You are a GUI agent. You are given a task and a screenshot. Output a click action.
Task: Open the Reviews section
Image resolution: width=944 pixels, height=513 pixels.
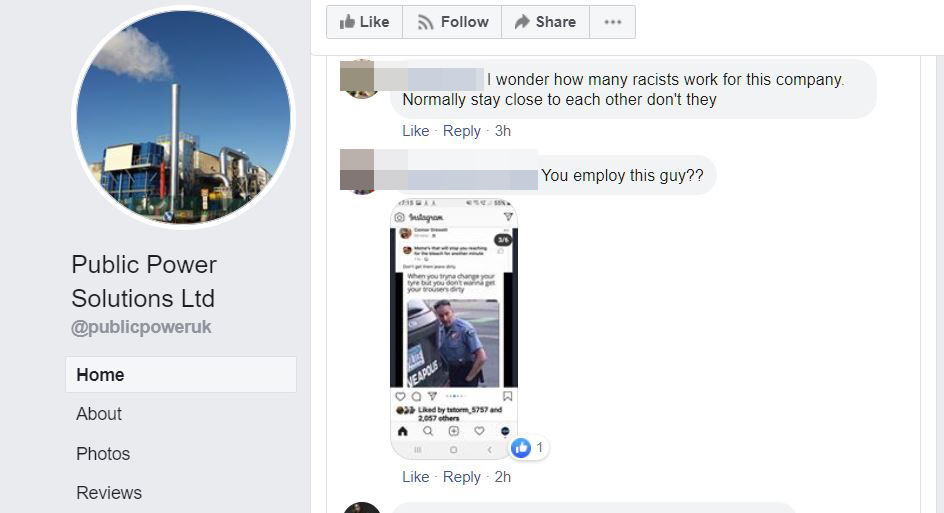[x=109, y=493]
